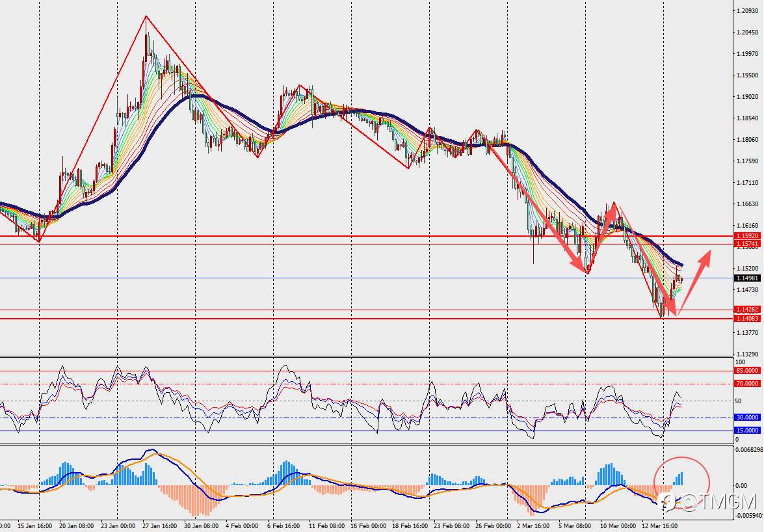Click the red 1.14083 price level label
This screenshot has height=532, width=764.
click(x=747, y=319)
